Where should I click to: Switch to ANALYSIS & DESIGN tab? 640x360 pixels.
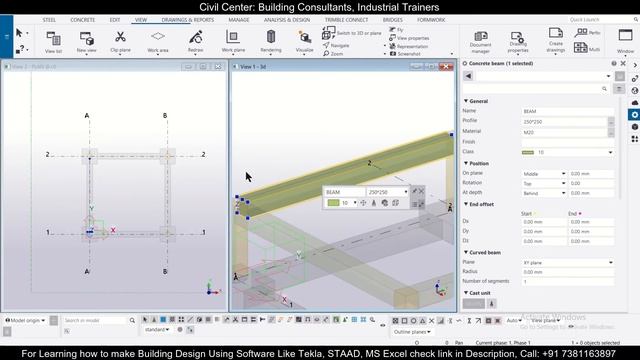coord(287,20)
